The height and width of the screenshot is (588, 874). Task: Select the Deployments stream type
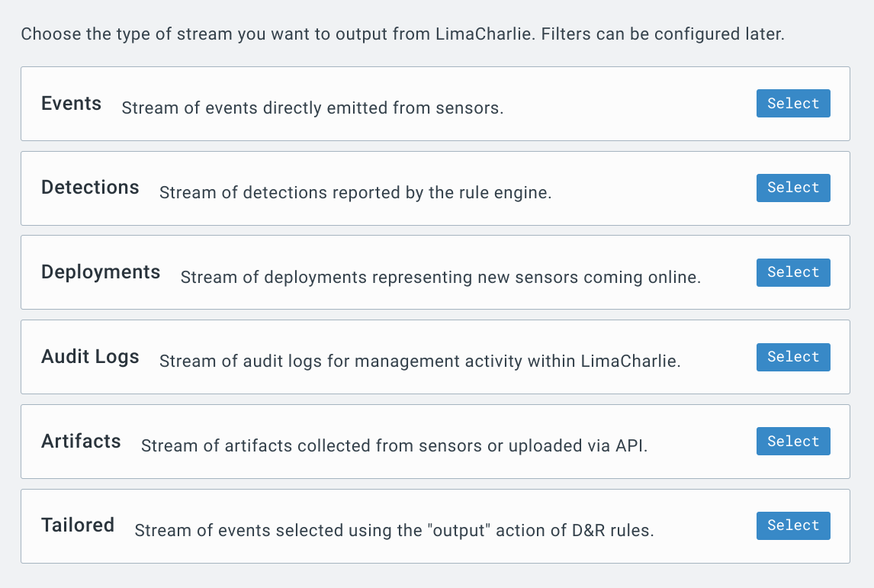793,272
